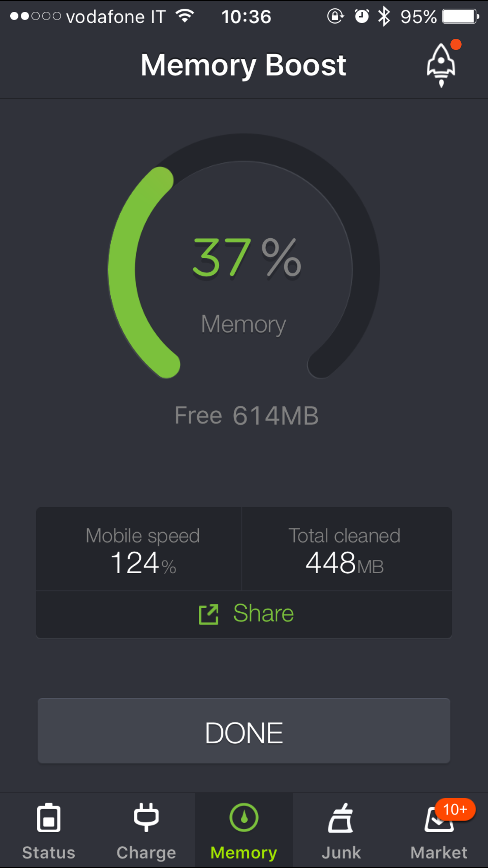Open the Junk cleaner tab
Viewport: 488px width, 868px height.
(341, 831)
